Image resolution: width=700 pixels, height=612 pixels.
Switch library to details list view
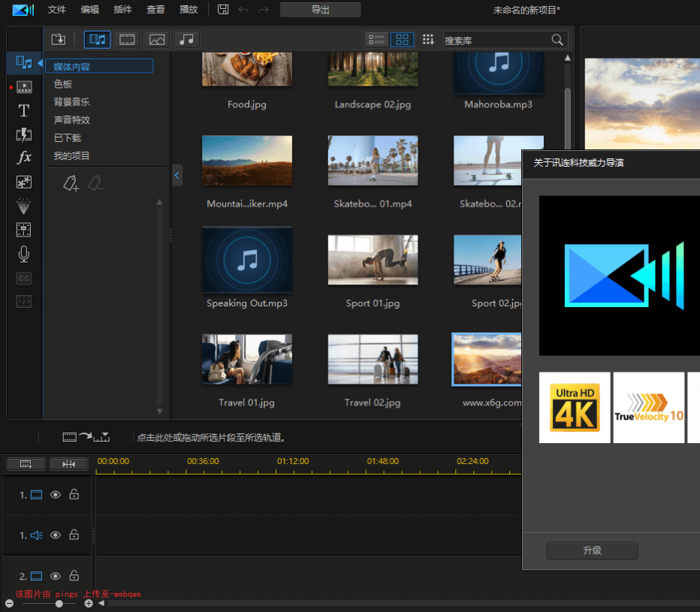(377, 40)
